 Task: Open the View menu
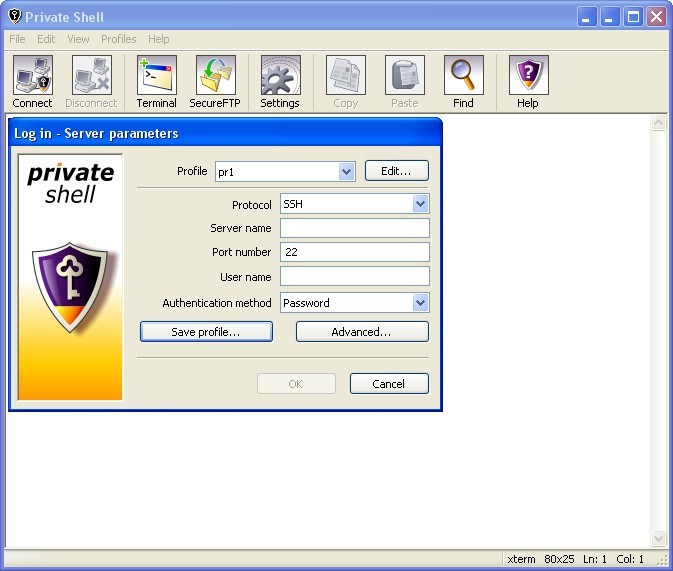tap(78, 39)
